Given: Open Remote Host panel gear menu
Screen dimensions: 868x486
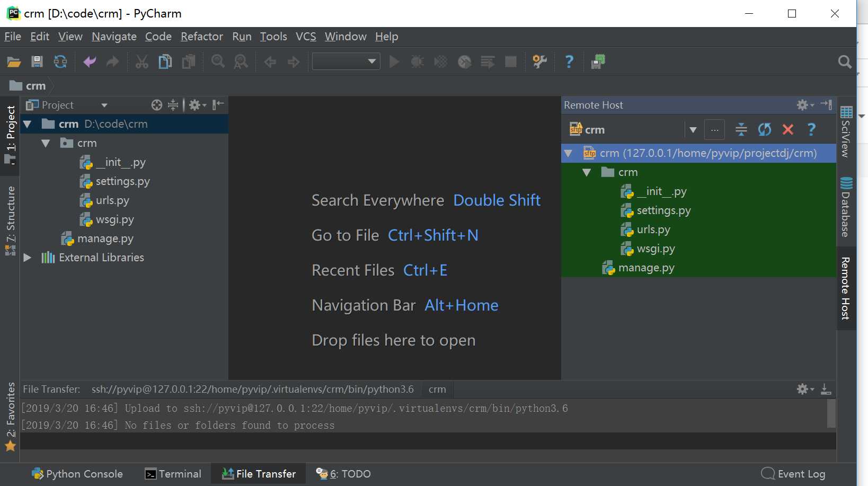Looking at the screenshot, I should pos(805,105).
